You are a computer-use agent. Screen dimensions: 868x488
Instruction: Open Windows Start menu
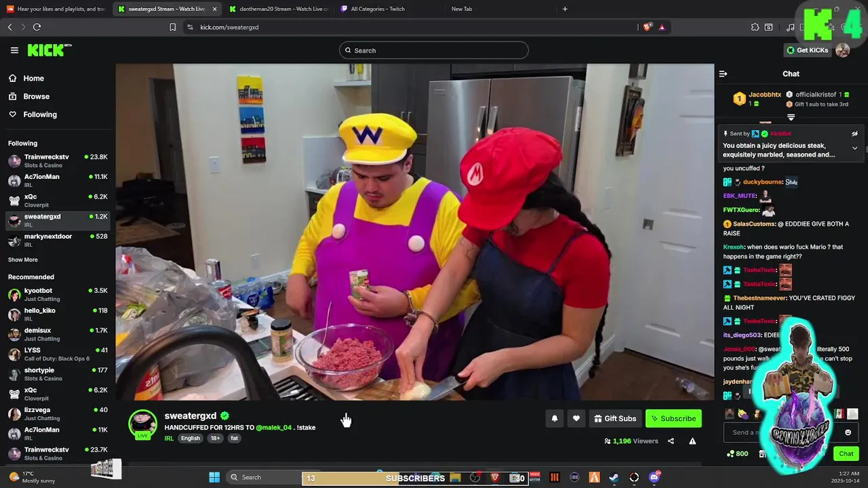point(214,477)
